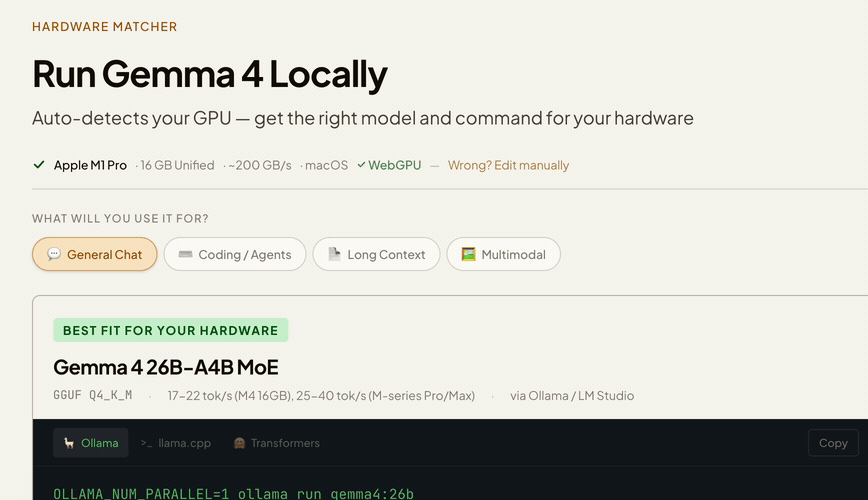Switch to the Ollama command tab

[91, 442]
